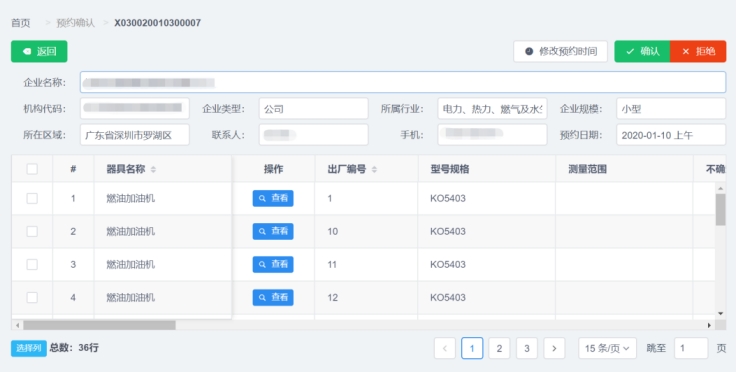Select page 2 in pagination

[499, 348]
